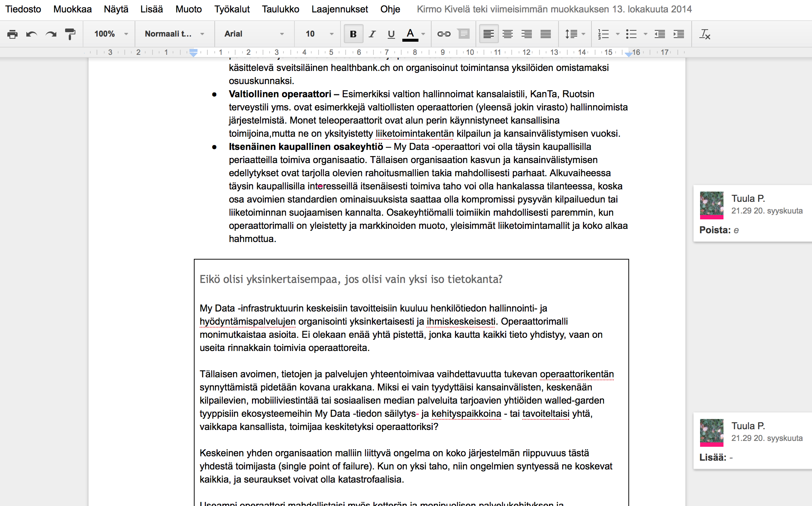Decrease indent of paragraph

(x=660, y=34)
